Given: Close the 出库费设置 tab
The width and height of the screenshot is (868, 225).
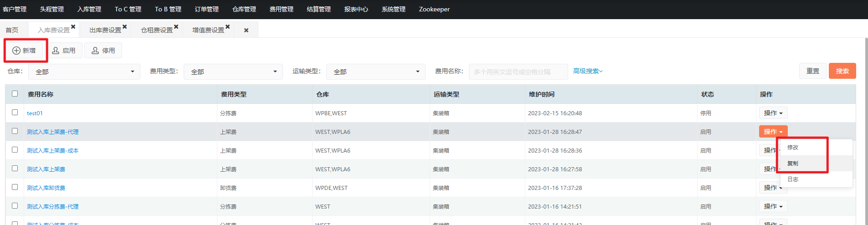Looking at the screenshot, I should (124, 27).
